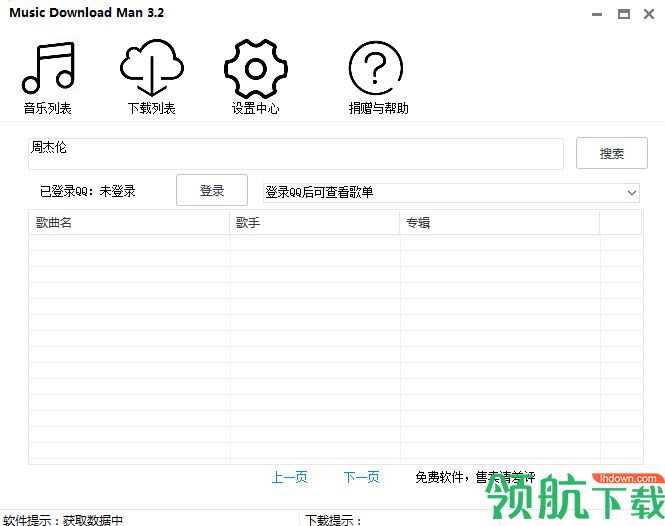665x526 pixels.
Task: Click the 软件提示 status bar message
Action: 63,520
